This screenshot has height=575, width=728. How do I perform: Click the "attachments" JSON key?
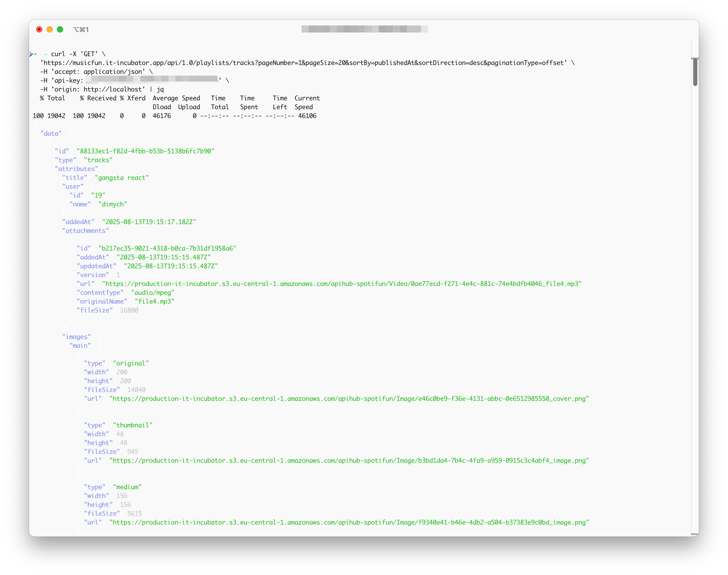coord(85,231)
